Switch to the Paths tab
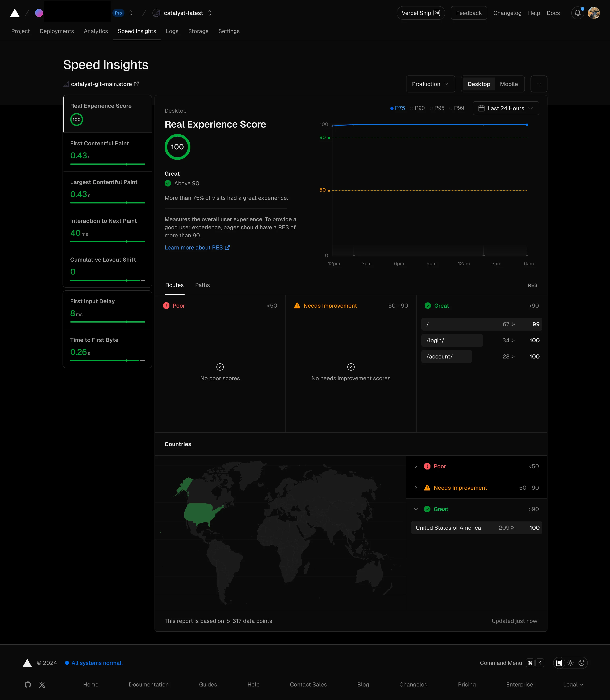This screenshot has width=610, height=700. pos(202,285)
